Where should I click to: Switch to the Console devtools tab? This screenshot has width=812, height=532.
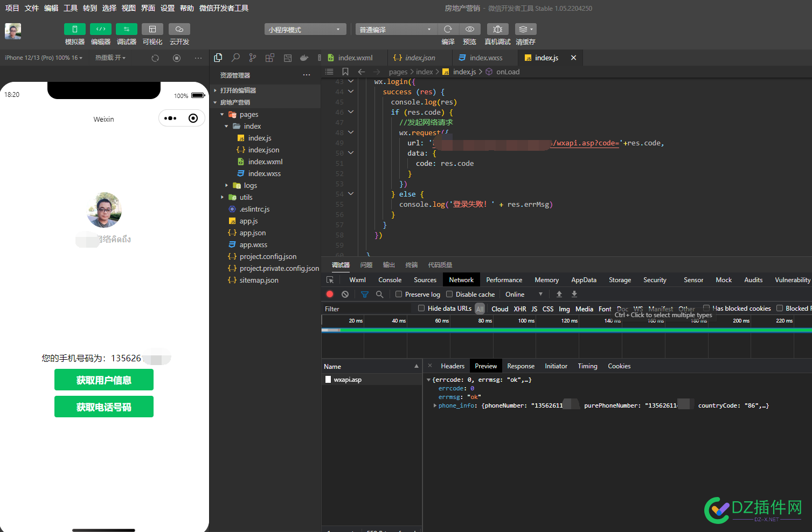[390, 280]
